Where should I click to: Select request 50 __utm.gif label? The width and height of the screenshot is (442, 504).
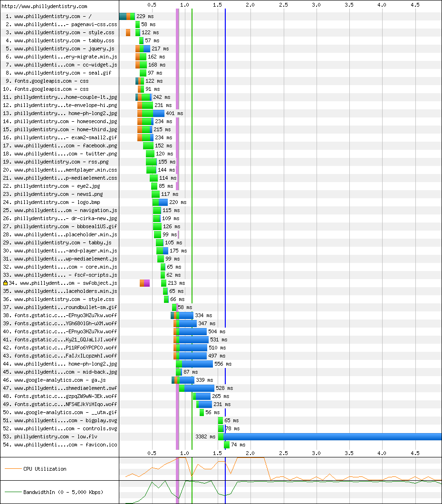coord(60,412)
